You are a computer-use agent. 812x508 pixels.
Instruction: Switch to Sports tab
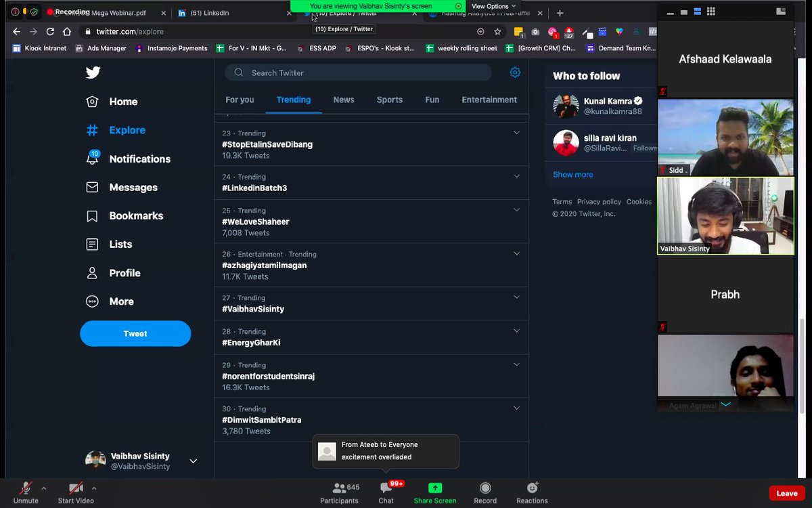tap(390, 100)
